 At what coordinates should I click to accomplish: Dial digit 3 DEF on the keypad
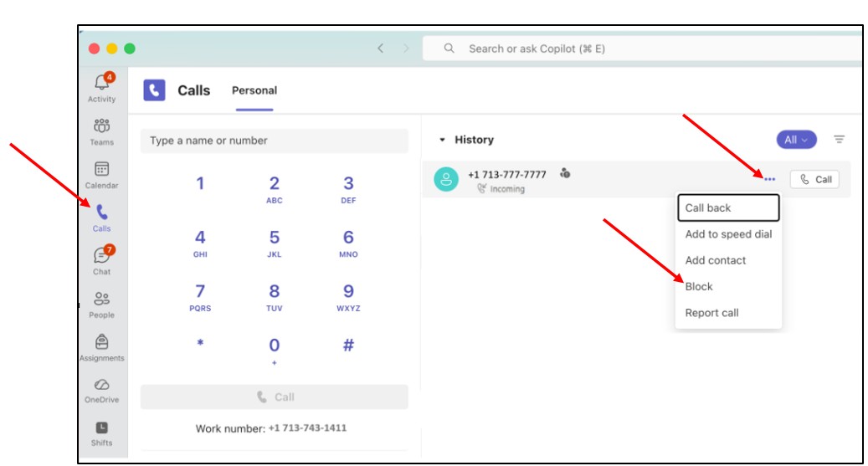(348, 189)
